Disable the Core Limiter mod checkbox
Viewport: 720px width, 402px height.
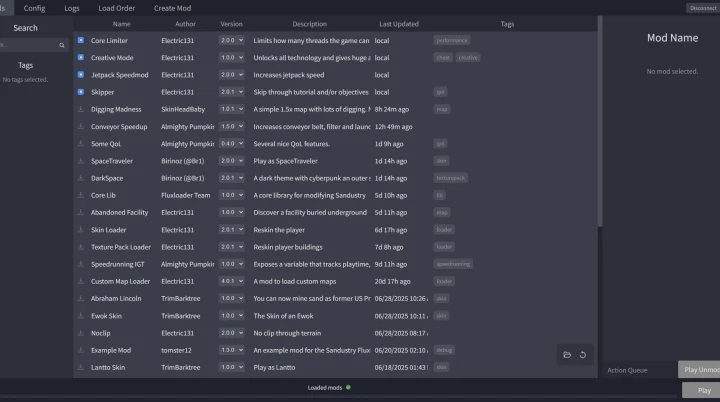(81, 40)
